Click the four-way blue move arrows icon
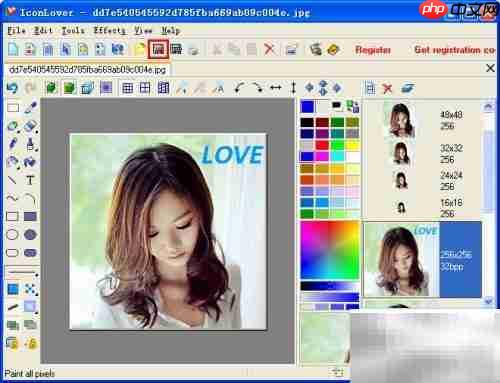500x383 pixels. [x=323, y=88]
